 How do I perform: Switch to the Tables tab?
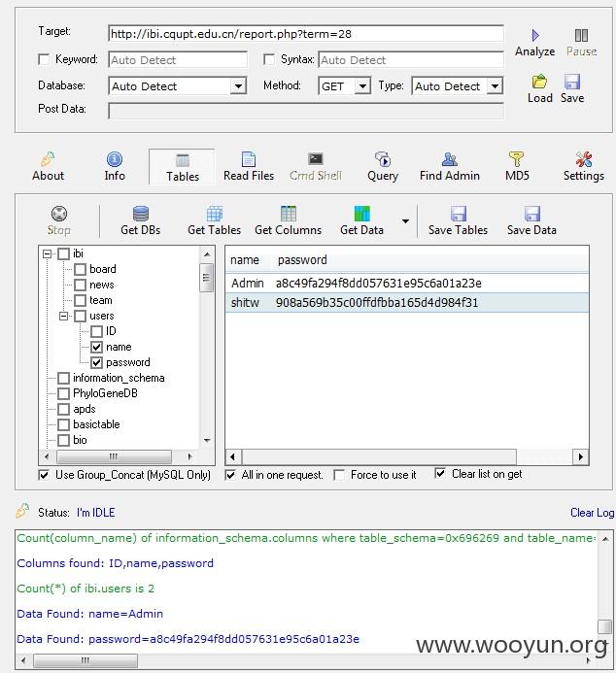182,167
